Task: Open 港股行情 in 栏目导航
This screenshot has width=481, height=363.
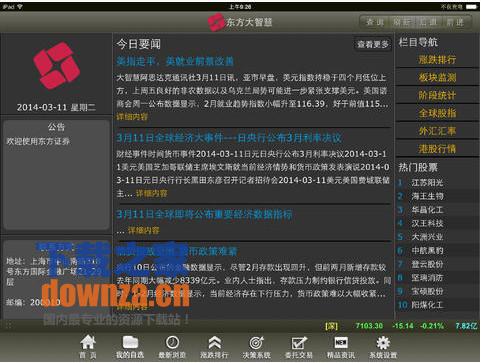Action: point(437,149)
